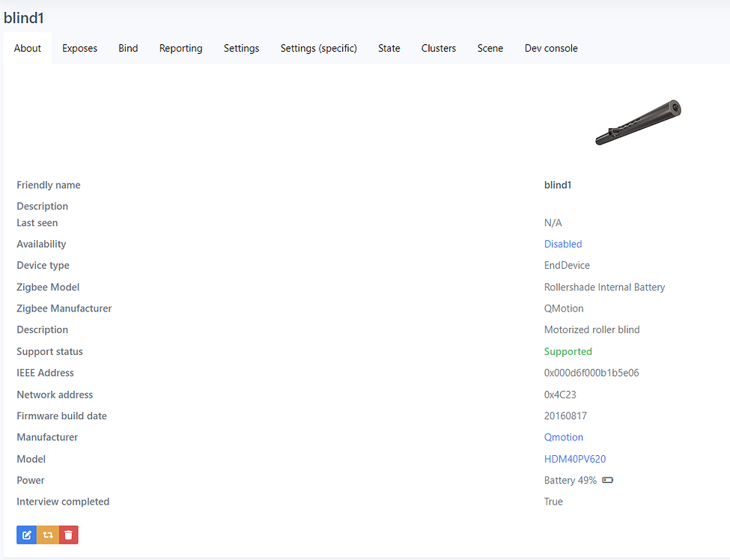
Task: Click the Interview completed True value
Action: tap(553, 502)
